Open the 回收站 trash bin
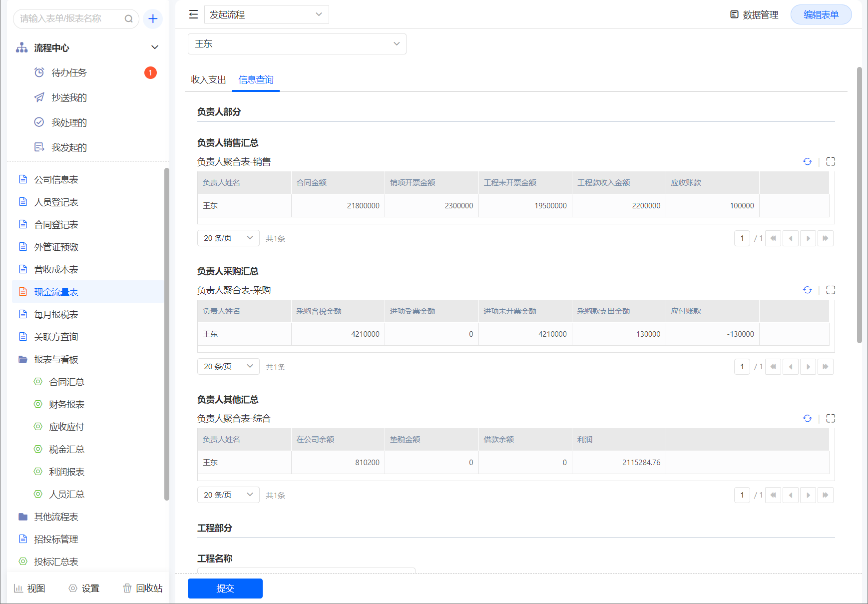 tap(143, 588)
